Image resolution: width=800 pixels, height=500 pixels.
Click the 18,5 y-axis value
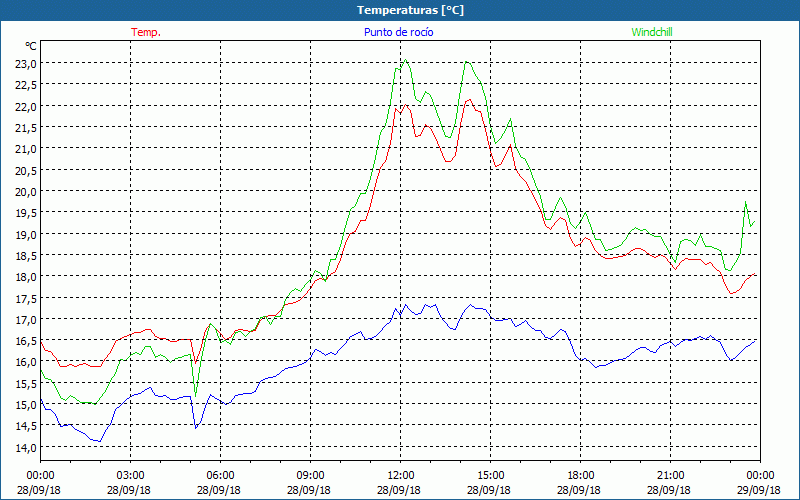tap(26, 256)
